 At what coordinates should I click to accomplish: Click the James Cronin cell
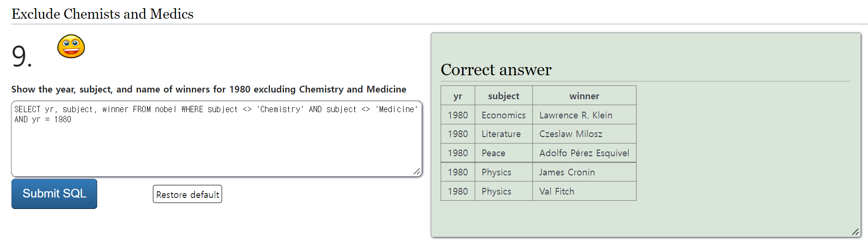pyautogui.click(x=567, y=172)
